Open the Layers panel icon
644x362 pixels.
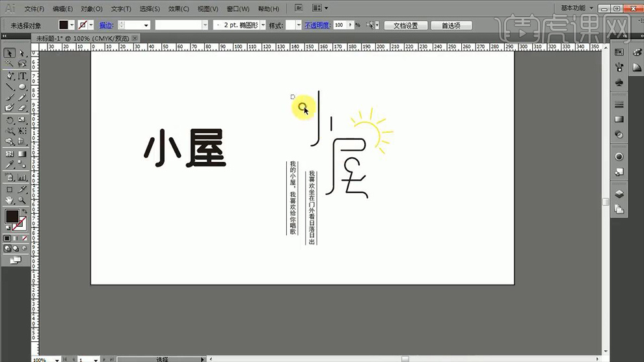[x=619, y=194]
